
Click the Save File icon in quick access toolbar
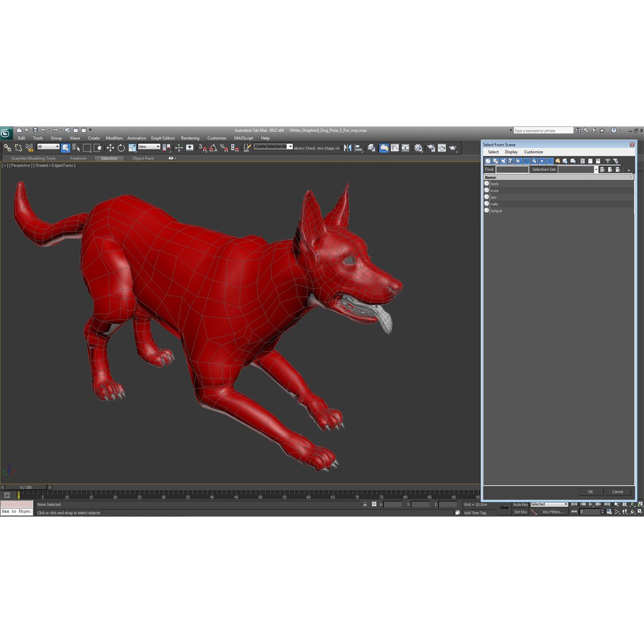tap(35, 130)
